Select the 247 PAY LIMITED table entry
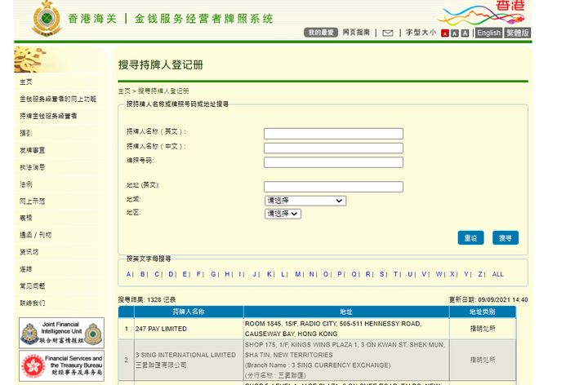588x385 pixels. 161,329
